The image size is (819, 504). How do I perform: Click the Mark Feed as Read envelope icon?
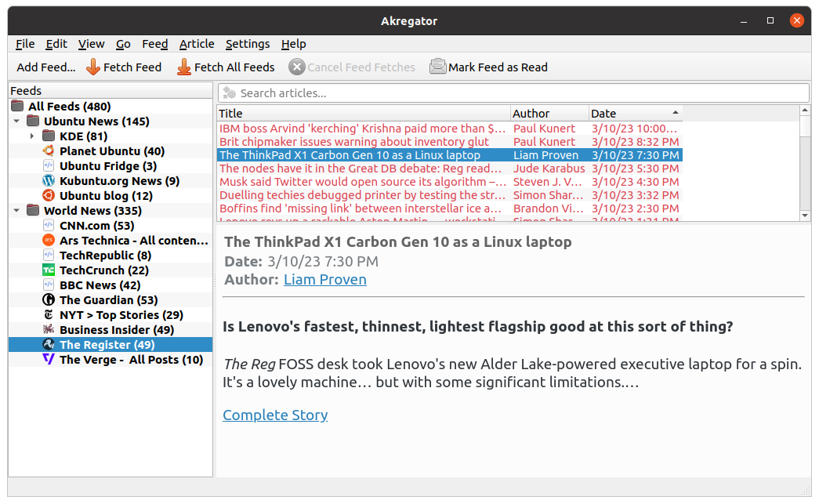437,67
